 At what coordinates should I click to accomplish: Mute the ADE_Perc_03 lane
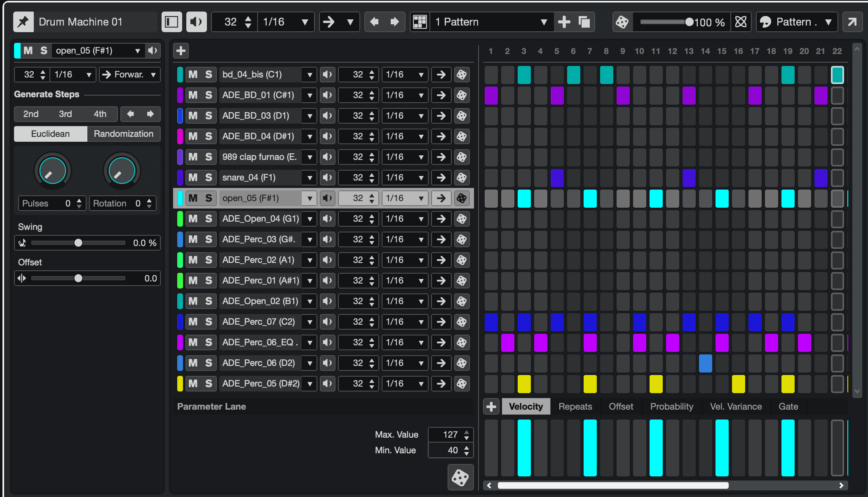(x=193, y=239)
